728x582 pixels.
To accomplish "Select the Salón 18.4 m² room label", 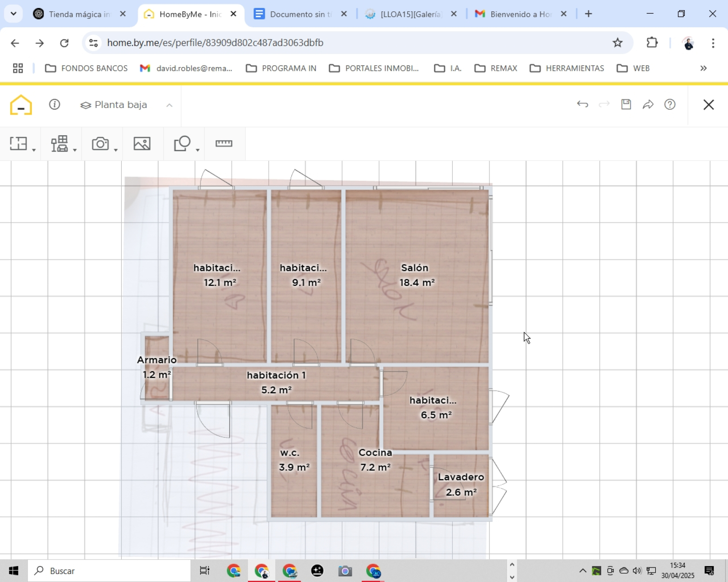I will (417, 275).
